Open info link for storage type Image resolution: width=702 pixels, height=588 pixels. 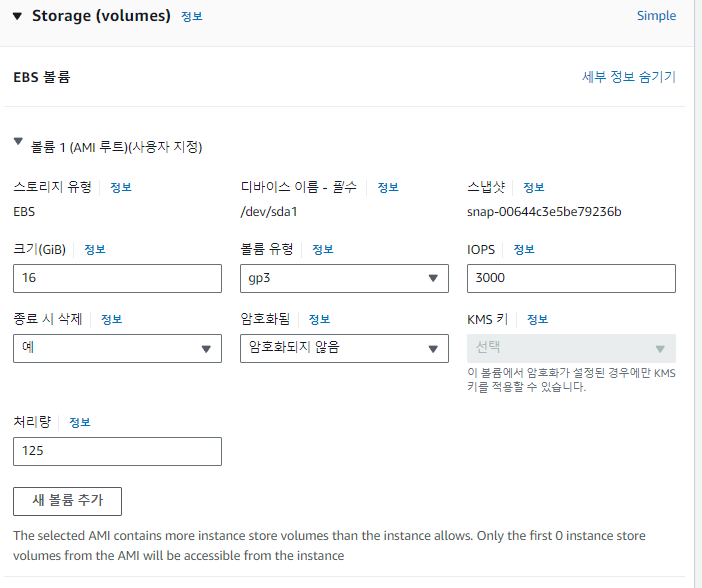tap(120, 187)
